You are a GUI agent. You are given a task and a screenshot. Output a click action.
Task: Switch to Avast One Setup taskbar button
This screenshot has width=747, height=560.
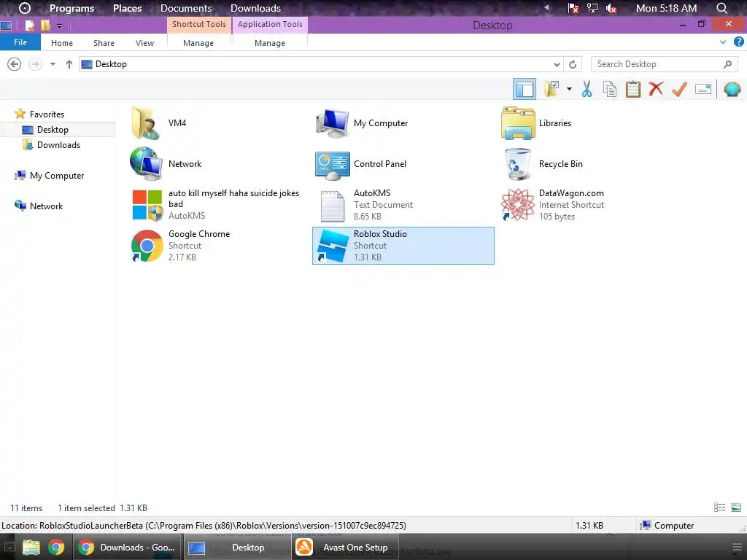[344, 547]
